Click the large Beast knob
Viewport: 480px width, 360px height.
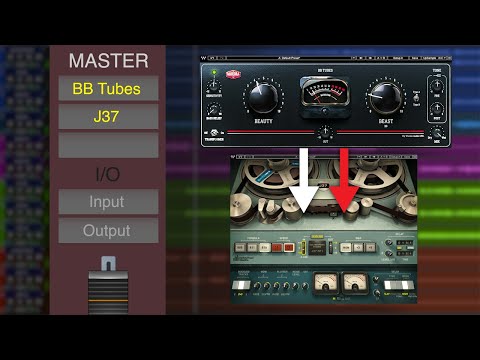tap(386, 97)
